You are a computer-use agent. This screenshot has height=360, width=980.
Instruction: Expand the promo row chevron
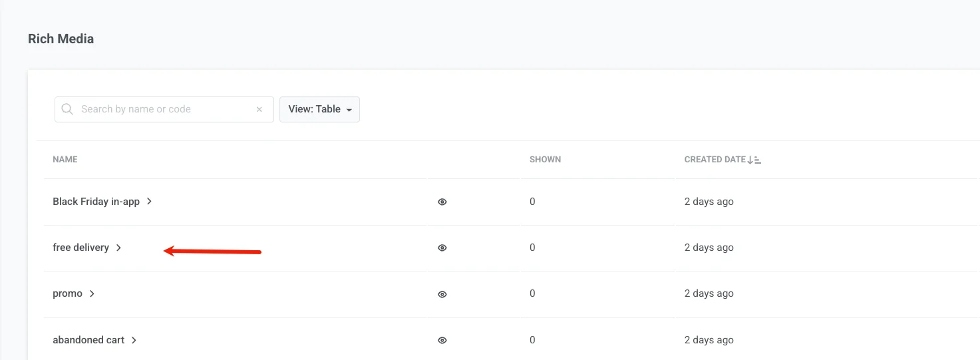click(x=92, y=293)
